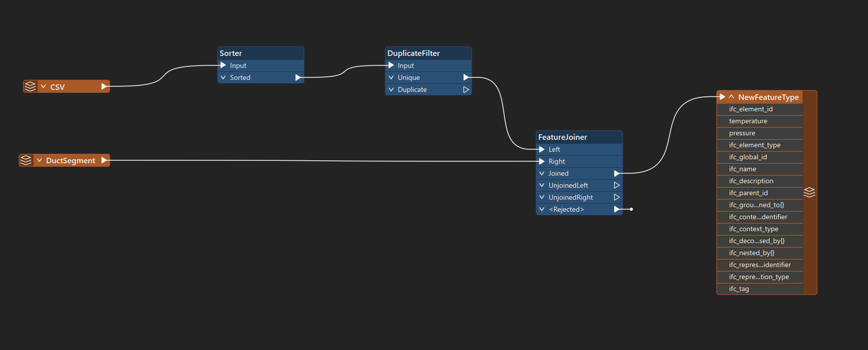This screenshot has width=868, height=350.
Task: Expand the UnjoinedRight port attributes
Action: (542, 197)
